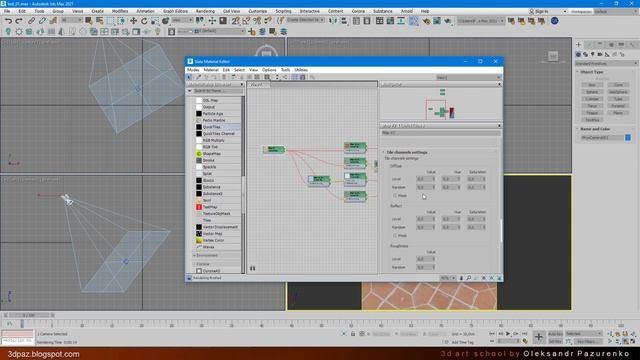Open the Sign In dropdown

click(x=548, y=11)
